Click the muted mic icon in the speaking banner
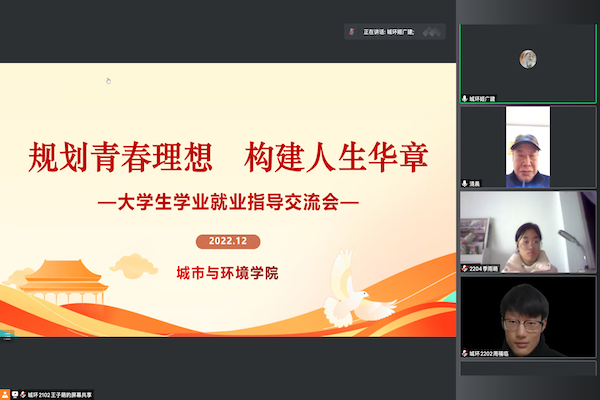600x400 pixels. [351, 31]
